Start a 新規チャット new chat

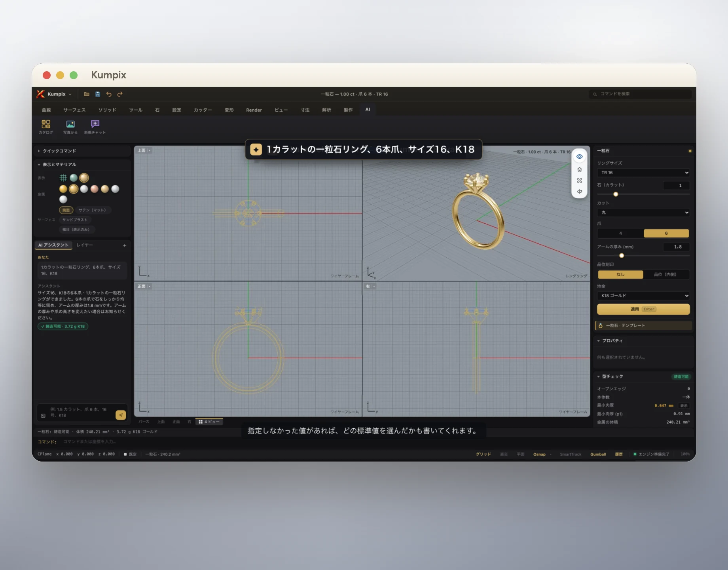pyautogui.click(x=95, y=127)
